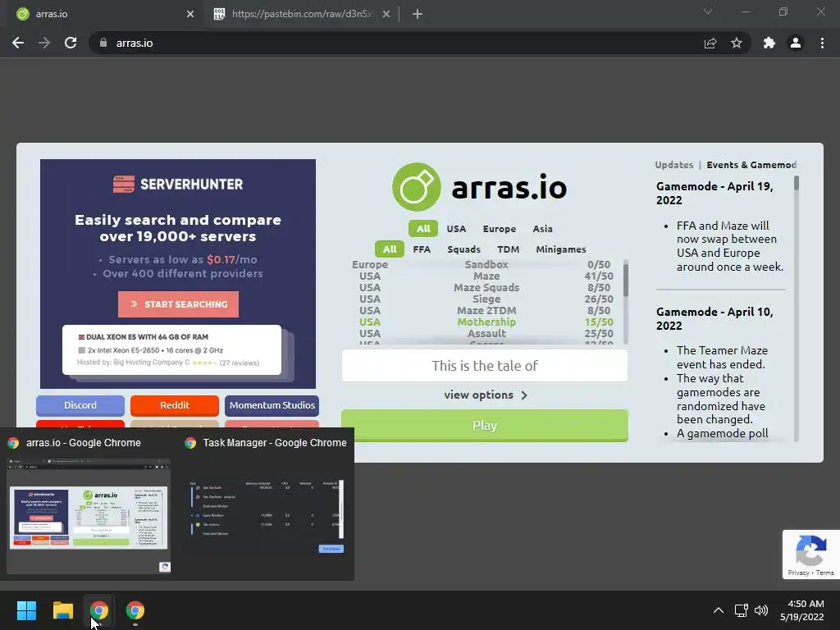Filter gamemodes by Squads
This screenshot has width=840, height=630.
tap(464, 249)
